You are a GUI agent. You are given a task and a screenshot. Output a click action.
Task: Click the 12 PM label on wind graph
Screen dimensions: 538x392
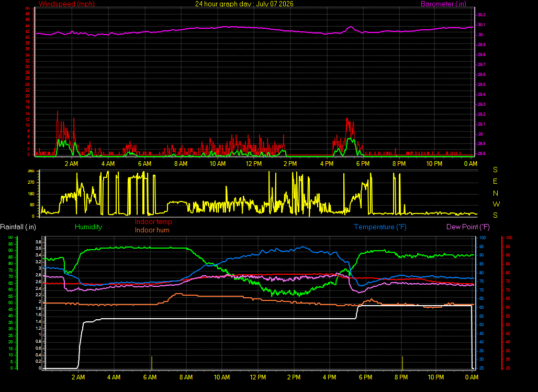pos(254,164)
